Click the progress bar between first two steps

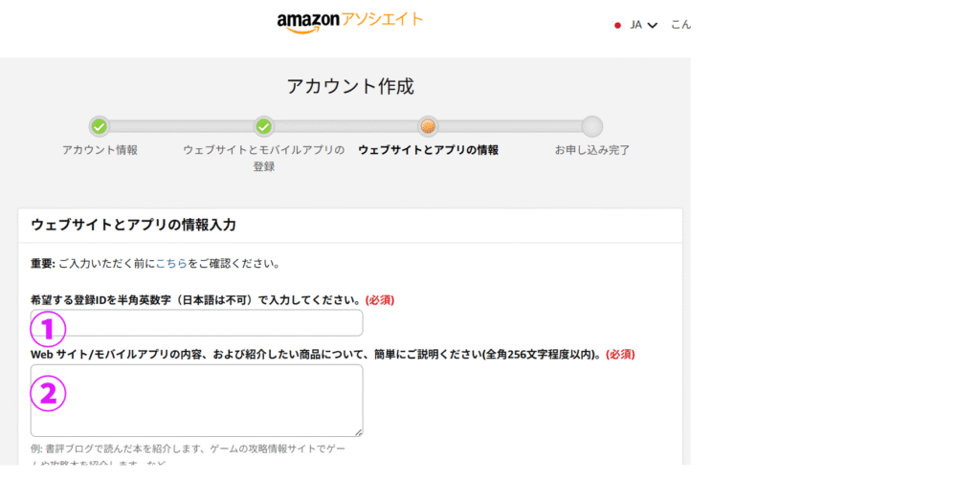point(182,126)
